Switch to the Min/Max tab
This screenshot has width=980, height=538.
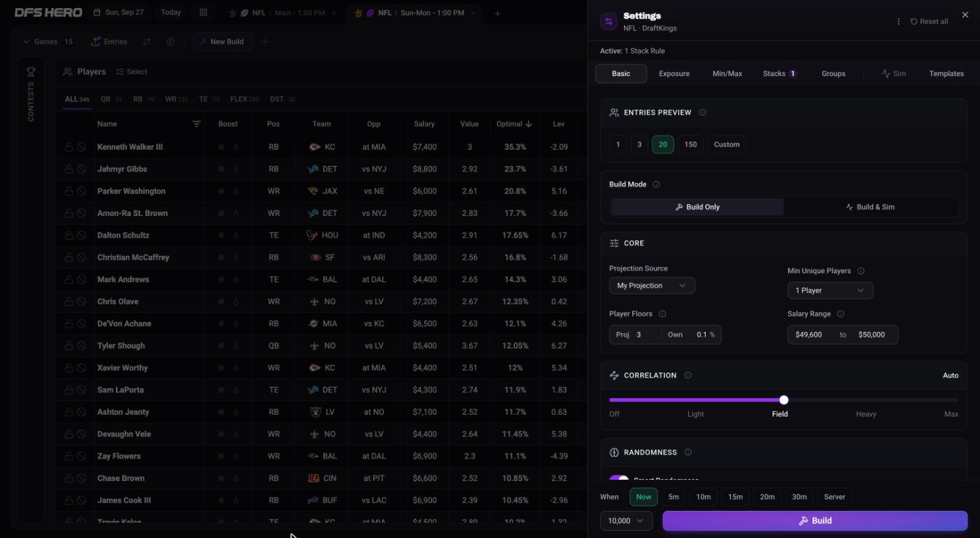727,74
